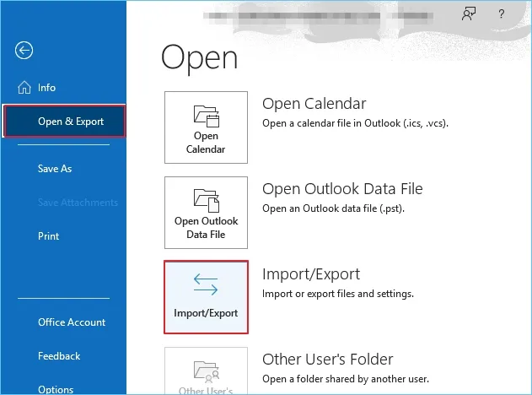This screenshot has height=395, width=532.
Task: Open the help question mark icon
Action: tap(501, 14)
